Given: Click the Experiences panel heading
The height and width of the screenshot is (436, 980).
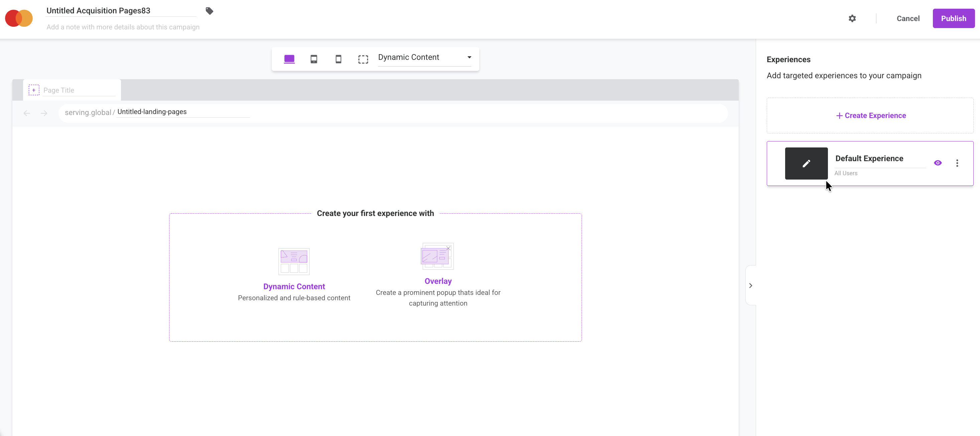Looking at the screenshot, I should (x=788, y=60).
